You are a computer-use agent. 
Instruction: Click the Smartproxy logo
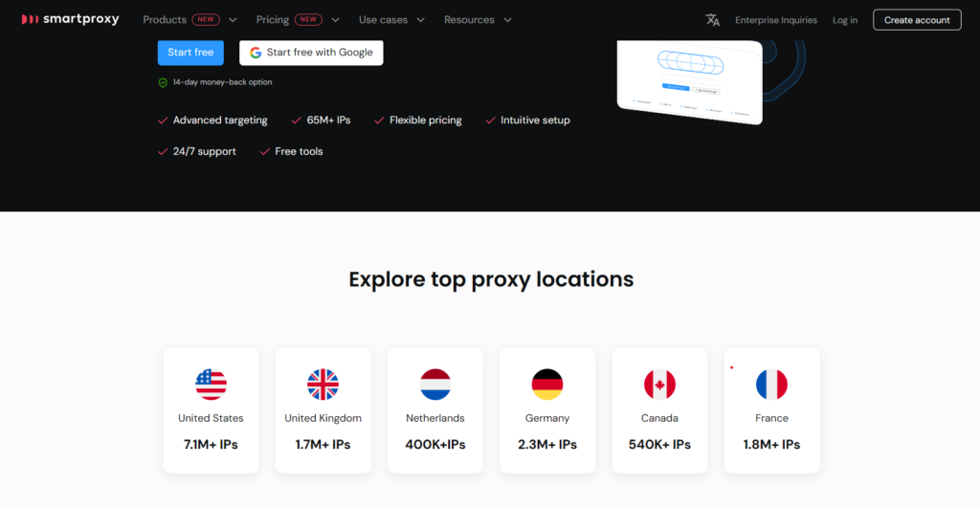(x=70, y=19)
